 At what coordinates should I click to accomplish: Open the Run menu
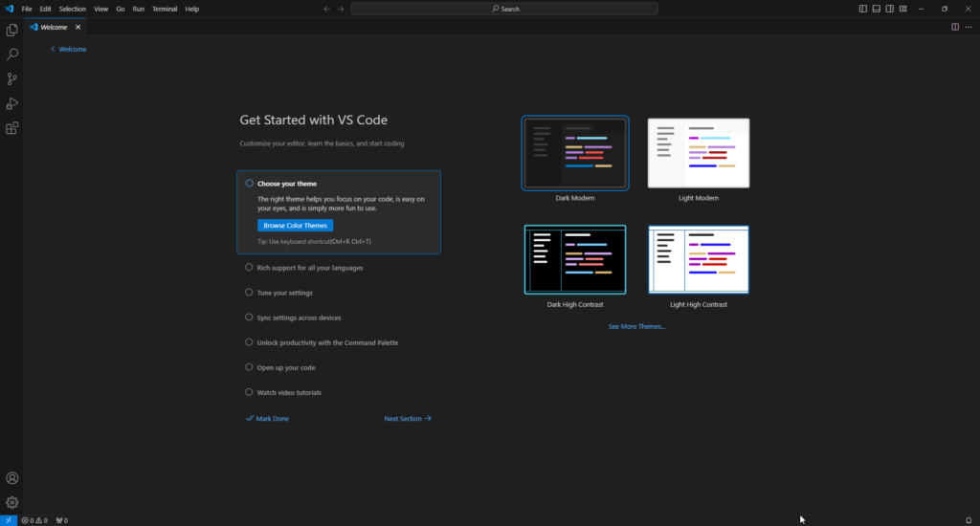click(138, 9)
